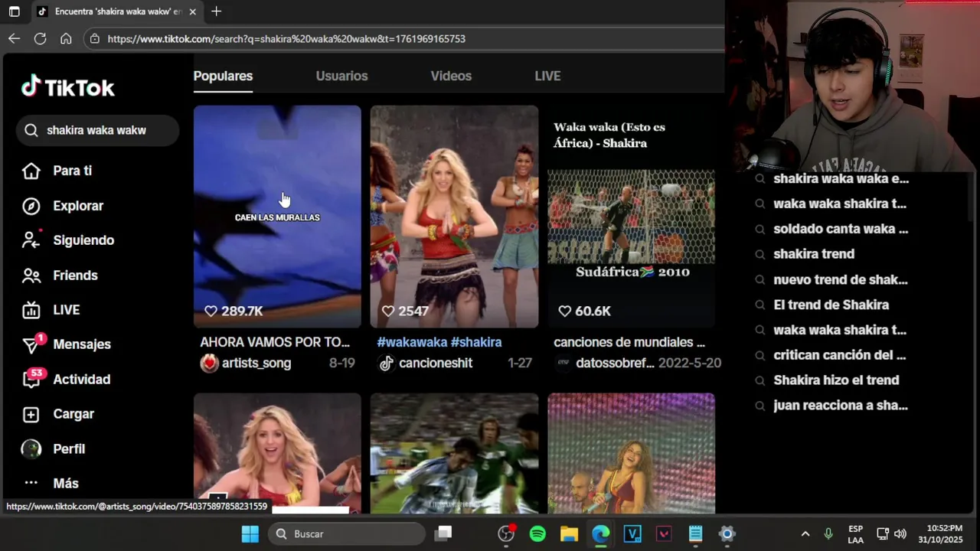The image size is (980, 551).
Task: Open the Shakira dancers video thumbnail
Action: click(454, 217)
